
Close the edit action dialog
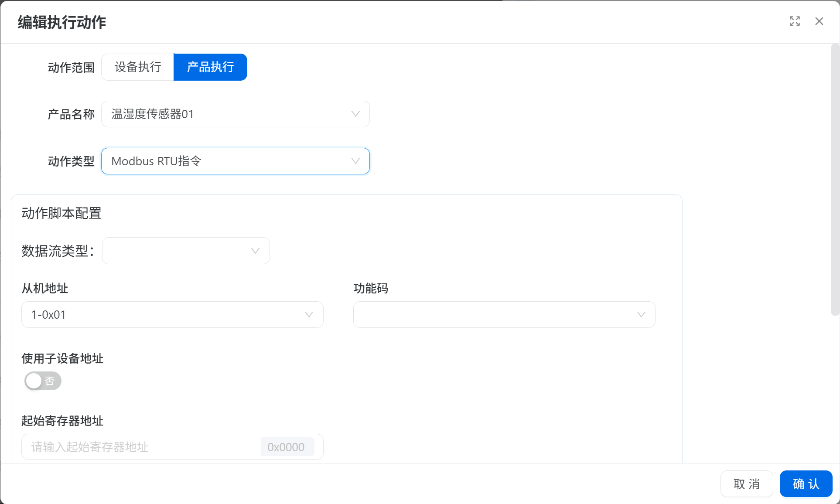pyautogui.click(x=819, y=21)
